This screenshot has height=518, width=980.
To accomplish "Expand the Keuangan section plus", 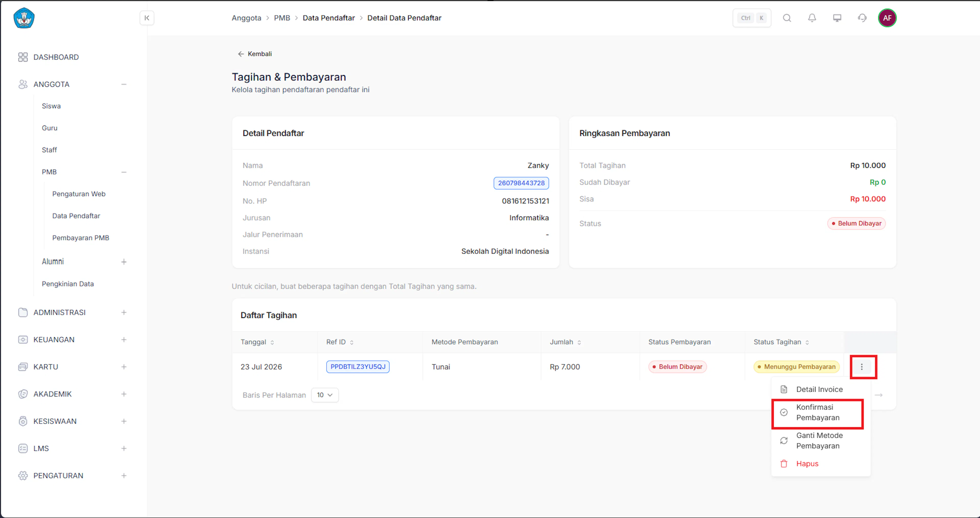I will [124, 340].
